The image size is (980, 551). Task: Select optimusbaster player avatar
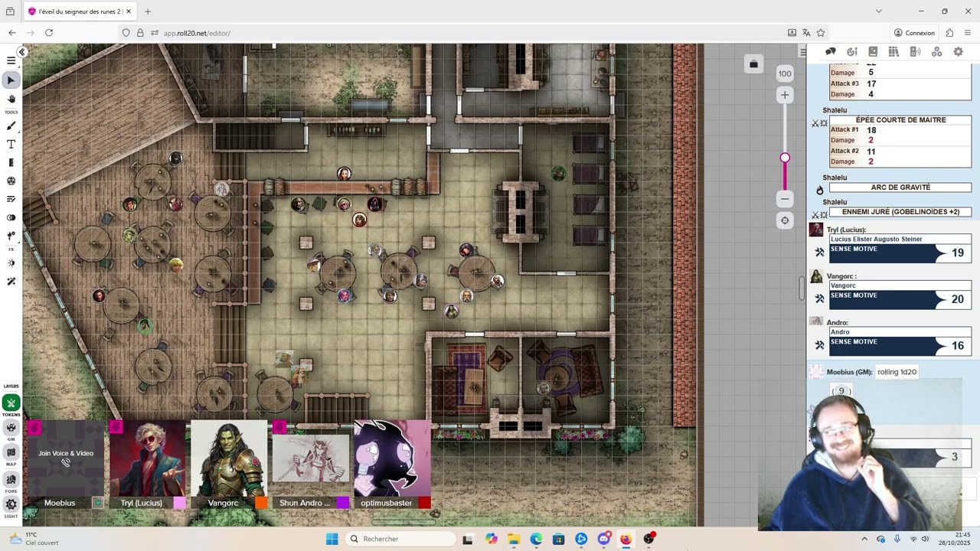(x=392, y=458)
